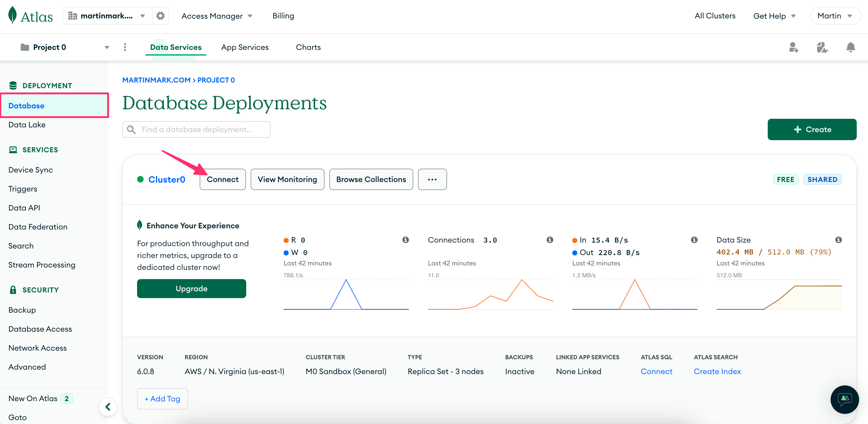Open Database Access in the sidebar

point(40,329)
